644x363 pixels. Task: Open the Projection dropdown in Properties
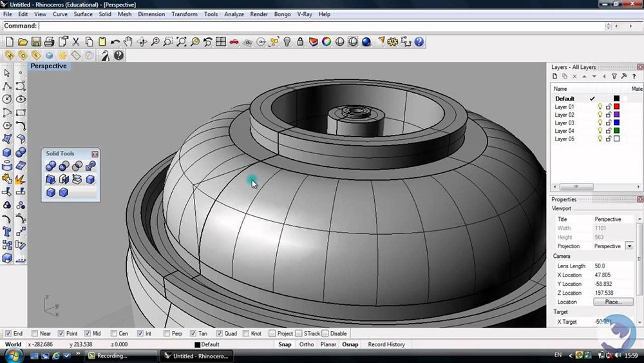[629, 246]
